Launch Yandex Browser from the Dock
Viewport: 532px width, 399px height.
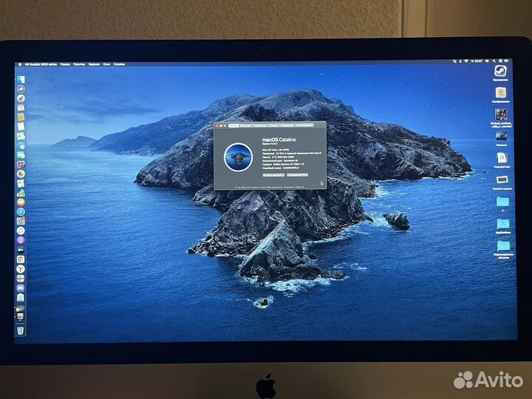pos(21,269)
